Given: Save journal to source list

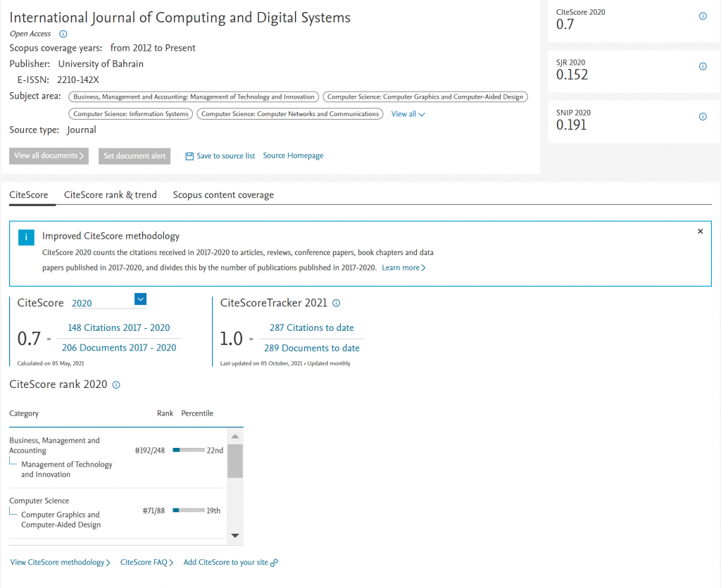Looking at the screenshot, I should coord(220,156).
